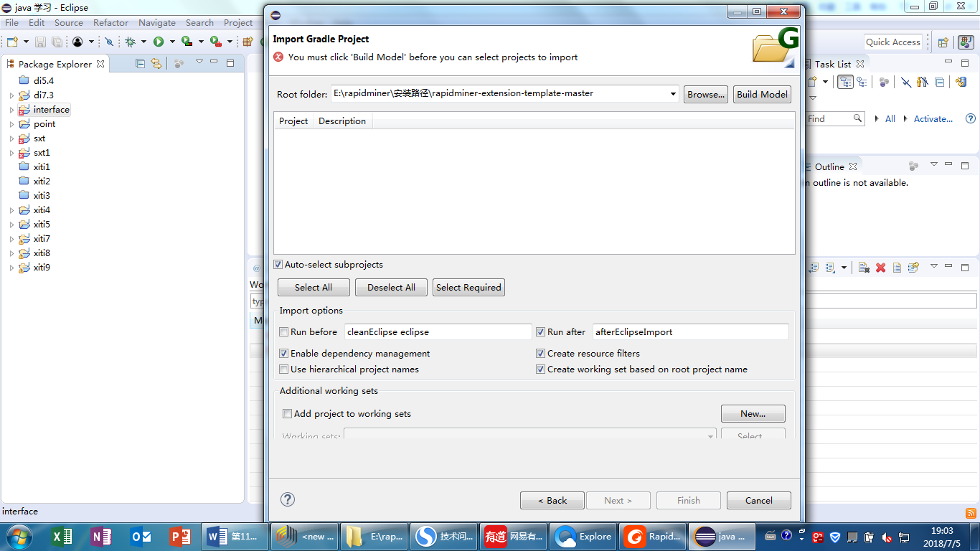Check Use hierarchical project names
Image resolution: width=980 pixels, height=551 pixels.
coord(284,369)
